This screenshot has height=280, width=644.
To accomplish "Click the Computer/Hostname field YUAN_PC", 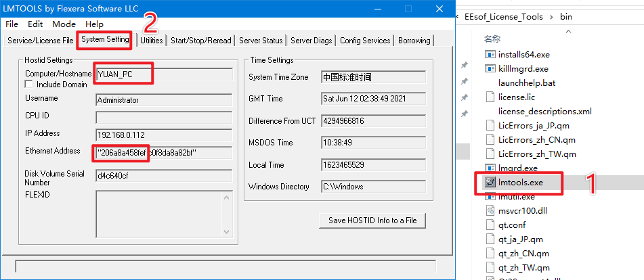I will click(165, 74).
